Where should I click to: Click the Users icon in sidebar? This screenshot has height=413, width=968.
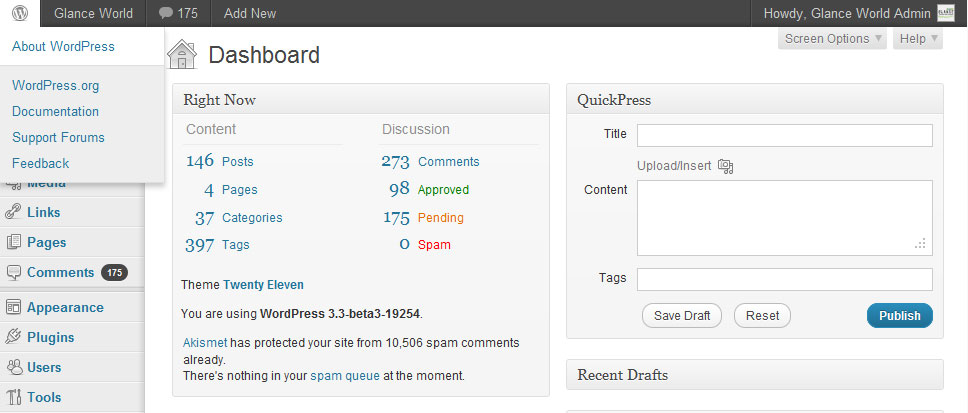pyautogui.click(x=13, y=367)
